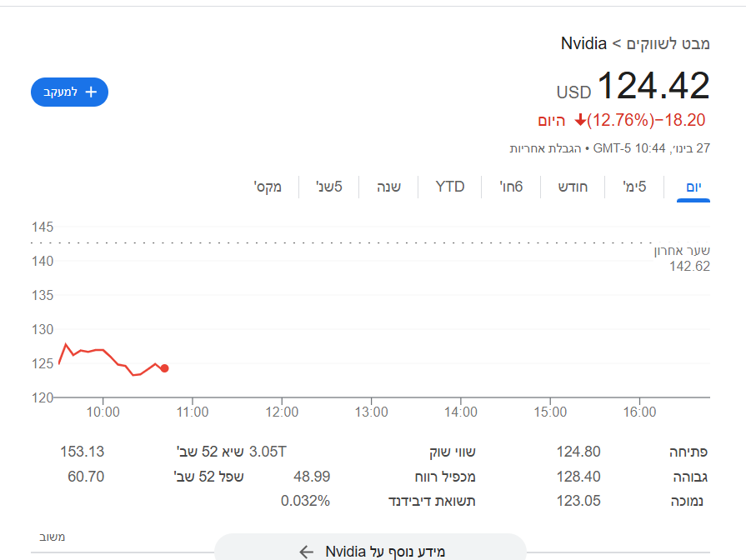The image size is (746, 560).
Task: Switch to the 5-day chart tab
Action: [635, 187]
